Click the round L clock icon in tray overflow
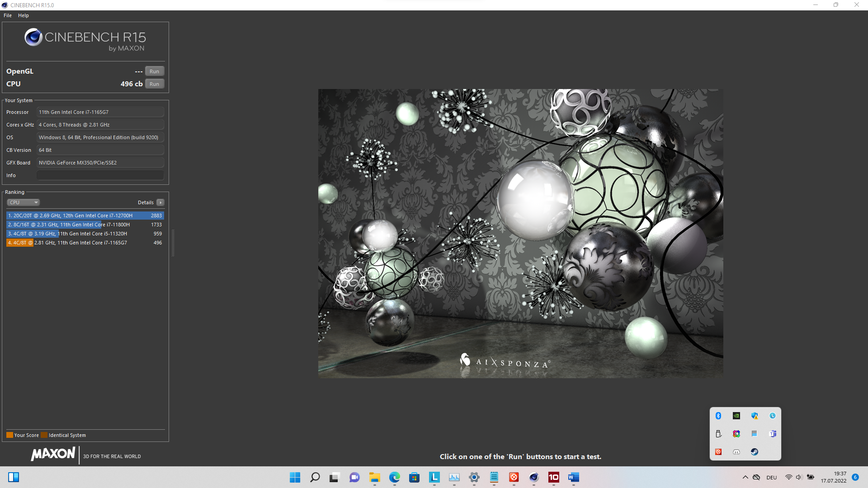Image resolution: width=868 pixels, height=488 pixels. (773, 416)
